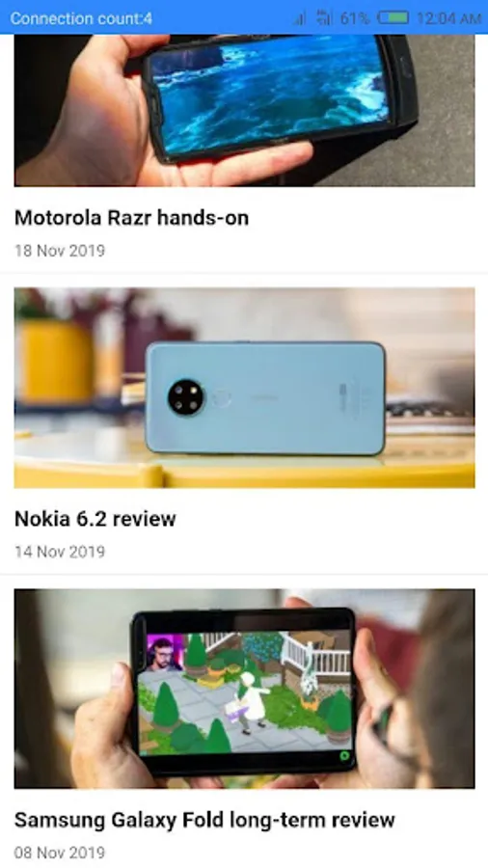Tap the 08 Nov 2019 date label
The width and height of the screenshot is (488, 868).
tap(60, 853)
